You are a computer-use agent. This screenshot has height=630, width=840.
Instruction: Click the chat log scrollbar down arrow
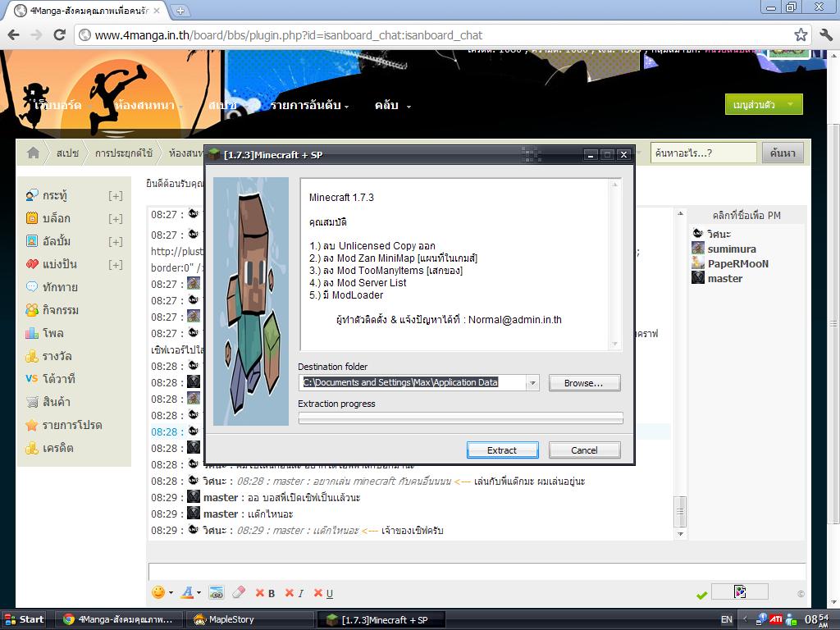click(x=680, y=534)
